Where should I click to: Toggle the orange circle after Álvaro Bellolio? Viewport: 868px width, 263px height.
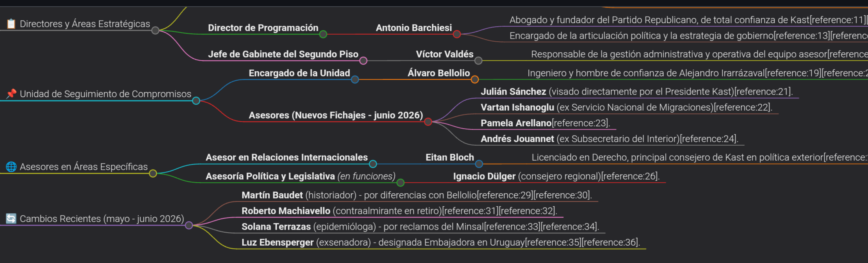point(475,80)
